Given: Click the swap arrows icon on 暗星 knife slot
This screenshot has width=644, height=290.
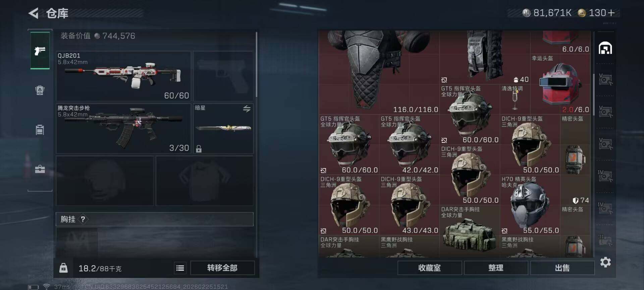Looking at the screenshot, I should point(247,109).
